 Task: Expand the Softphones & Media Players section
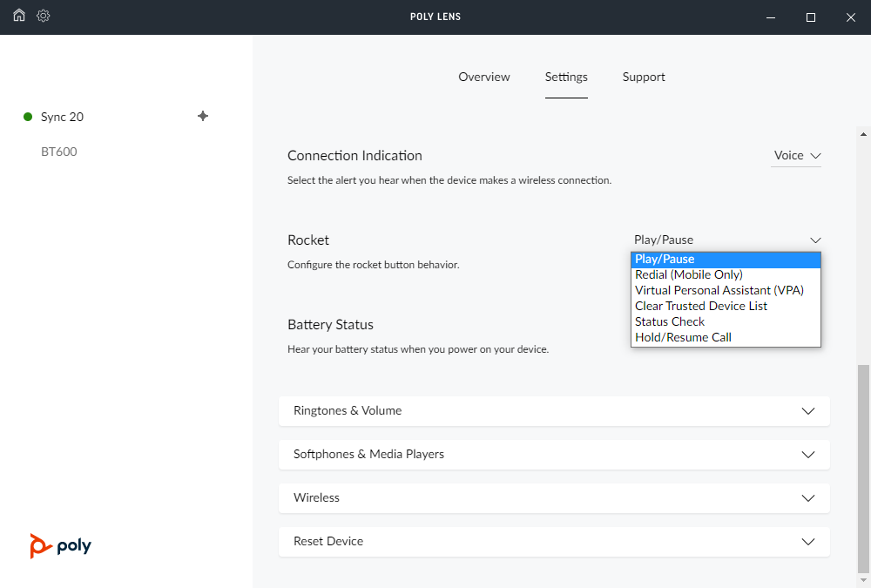[x=554, y=455]
